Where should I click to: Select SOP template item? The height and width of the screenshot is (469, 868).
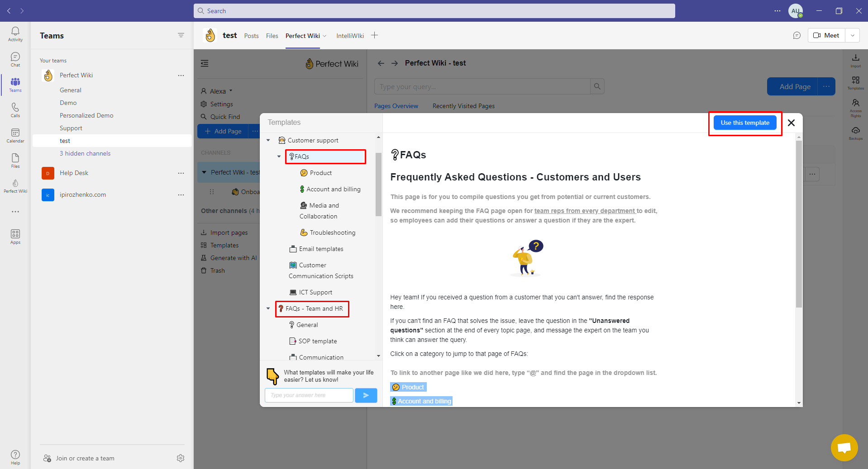313,341
